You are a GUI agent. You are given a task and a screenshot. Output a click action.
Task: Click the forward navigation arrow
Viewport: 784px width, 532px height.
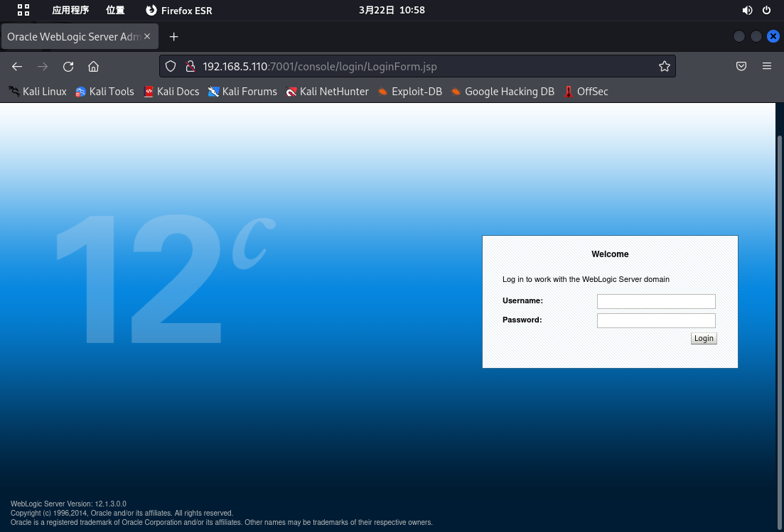coord(43,67)
